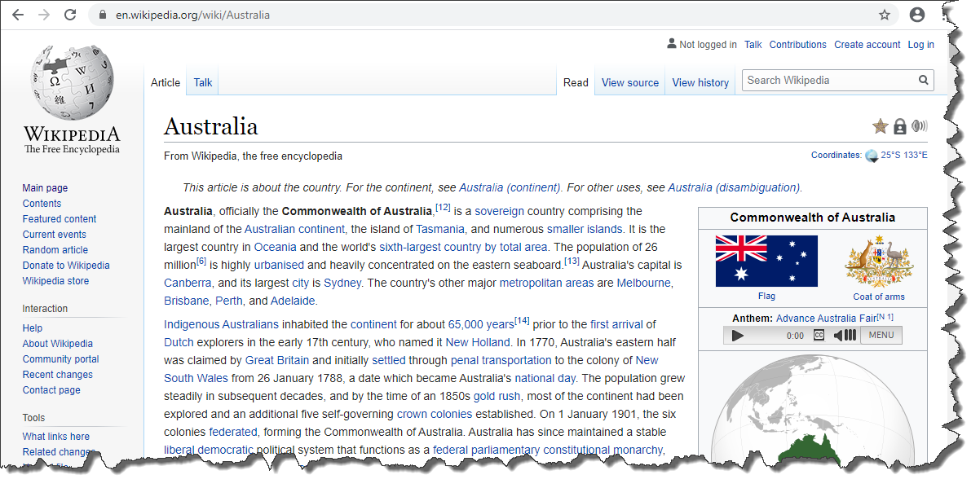Click the search magnifying glass icon

[x=923, y=81]
